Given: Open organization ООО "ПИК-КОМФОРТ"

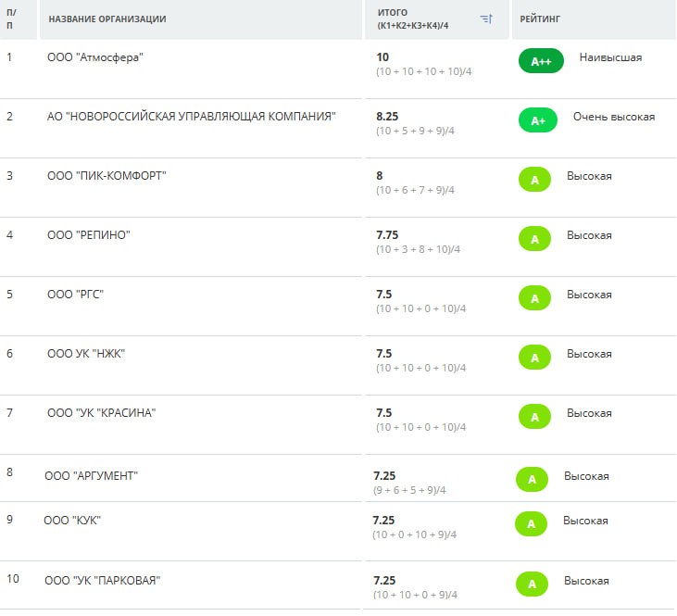Looking at the screenshot, I should (107, 176).
